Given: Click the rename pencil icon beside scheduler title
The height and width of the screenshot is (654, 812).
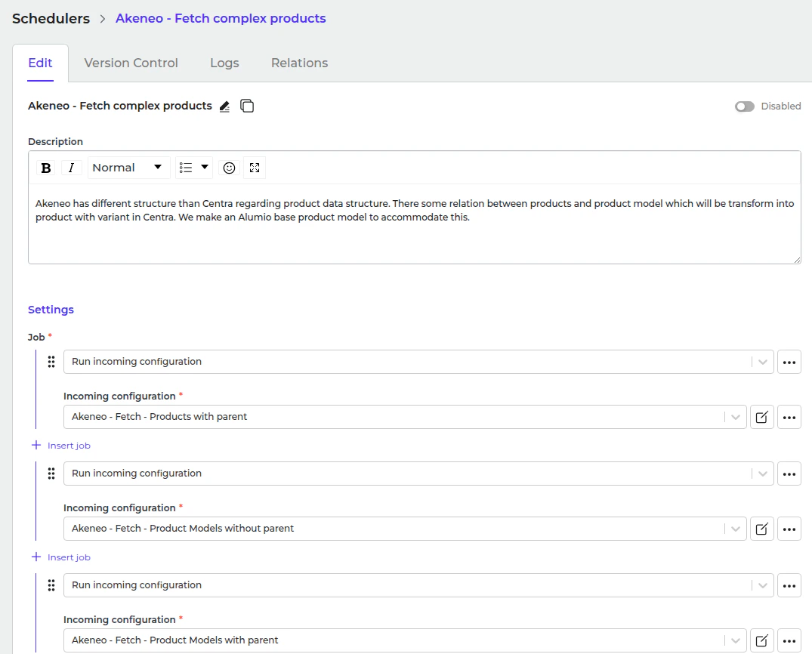Looking at the screenshot, I should 224,106.
